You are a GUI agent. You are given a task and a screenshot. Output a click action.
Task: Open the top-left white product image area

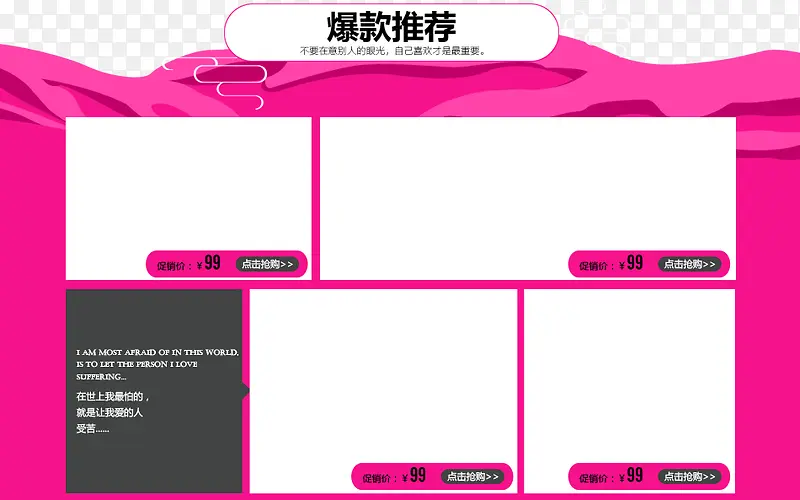click(x=188, y=180)
